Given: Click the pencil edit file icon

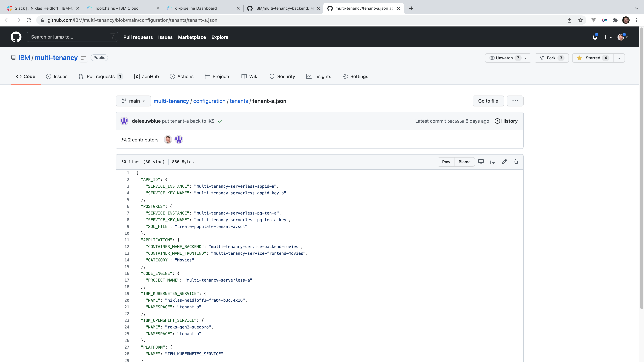Looking at the screenshot, I should point(504,162).
